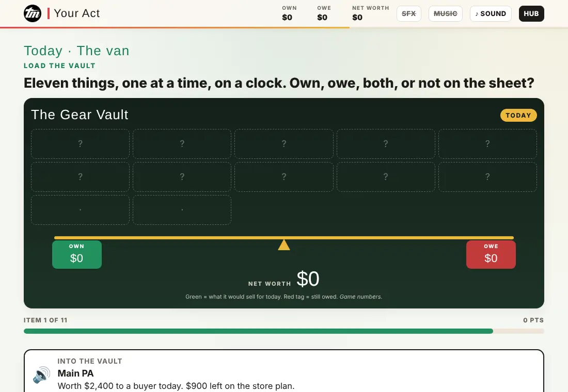The width and height of the screenshot is (568, 392).
Task: Click the 'INTO THE VAULT' label
Action: tap(90, 361)
